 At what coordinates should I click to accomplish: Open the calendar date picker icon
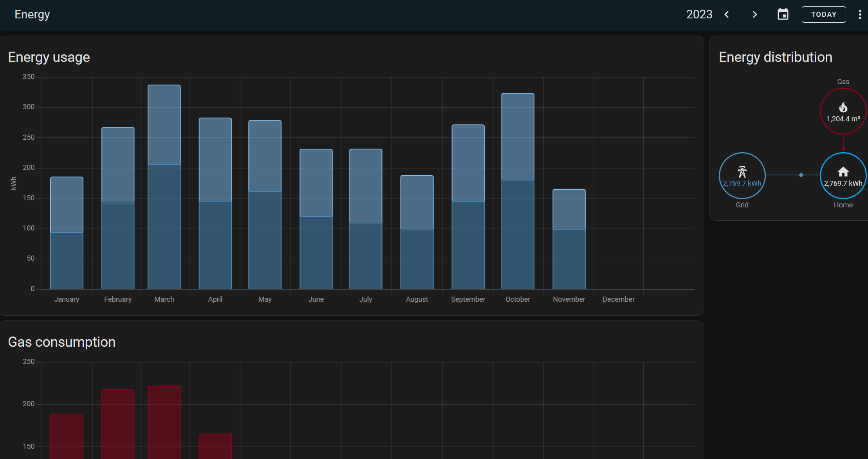(783, 14)
